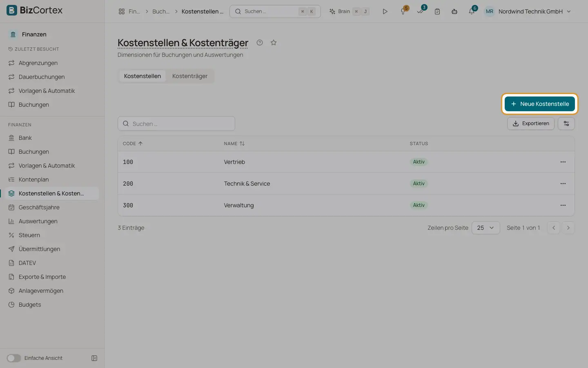
Task: Open the clipboard icon in top bar
Action: (437, 11)
